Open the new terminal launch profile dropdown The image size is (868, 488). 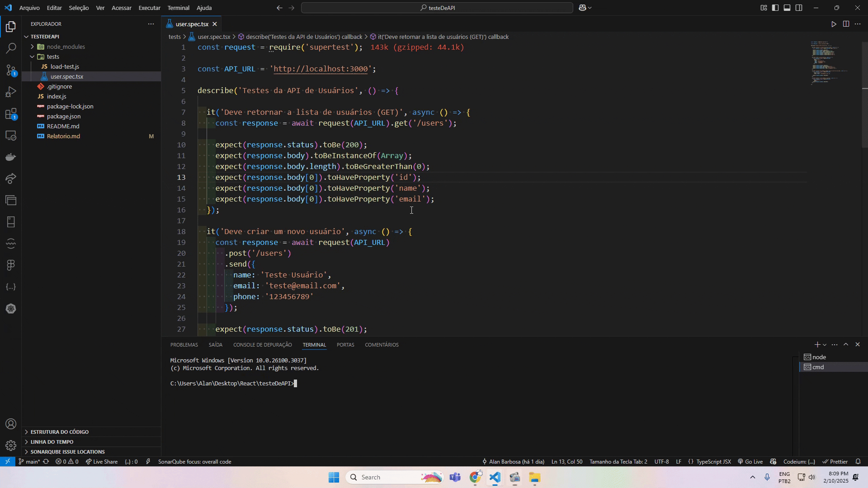[x=825, y=345]
